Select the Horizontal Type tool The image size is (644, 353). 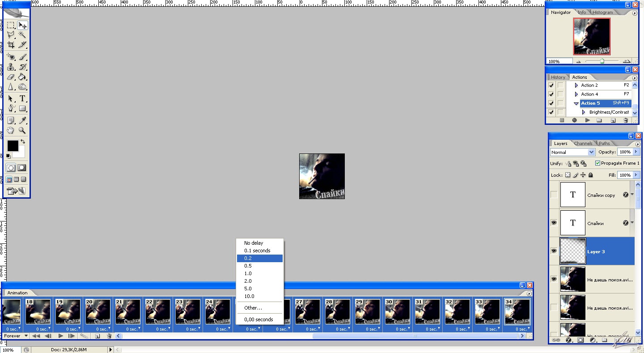(22, 98)
